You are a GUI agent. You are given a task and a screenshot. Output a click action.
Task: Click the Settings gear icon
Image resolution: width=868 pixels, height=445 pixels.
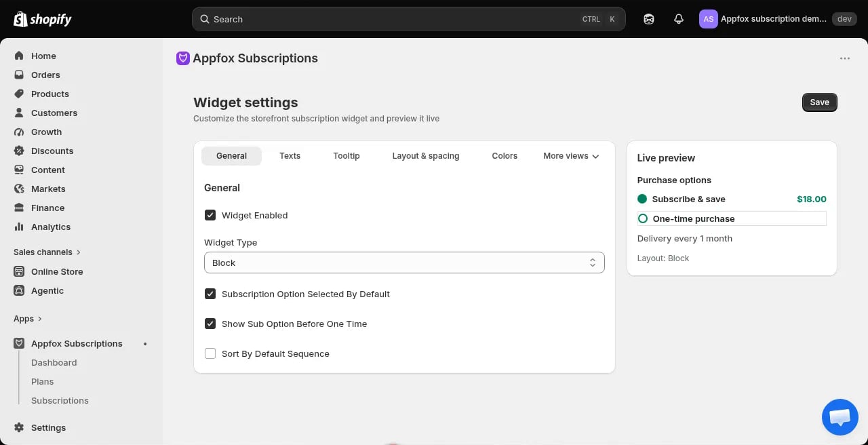19,427
